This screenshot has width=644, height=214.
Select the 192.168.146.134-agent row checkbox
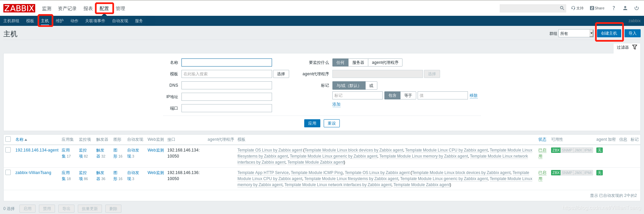[8, 150]
